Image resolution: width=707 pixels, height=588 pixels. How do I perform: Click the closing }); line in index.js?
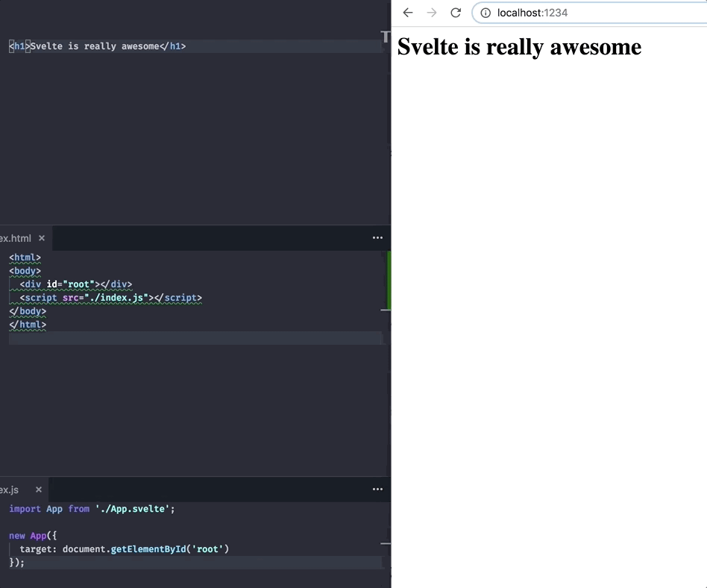(x=16, y=563)
